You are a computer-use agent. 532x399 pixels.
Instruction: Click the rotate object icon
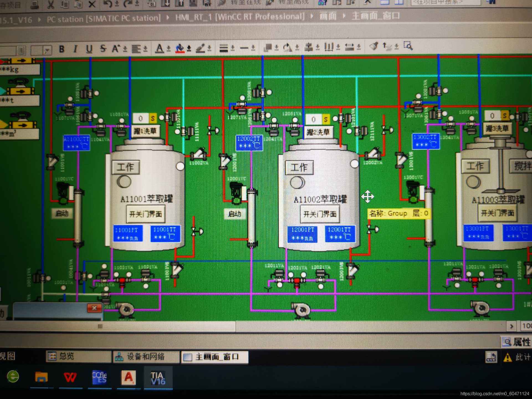pos(287,47)
